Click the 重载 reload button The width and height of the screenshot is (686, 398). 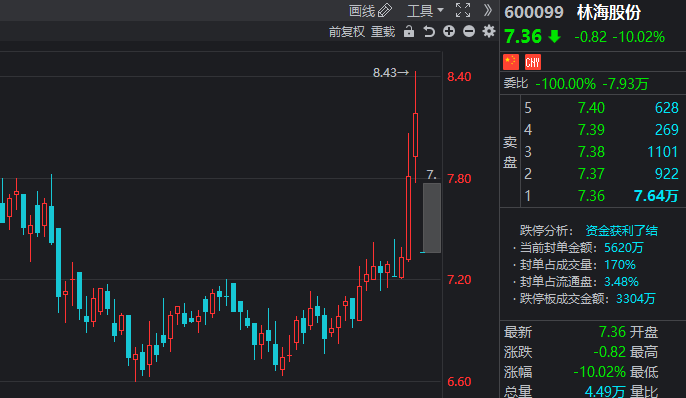pyautogui.click(x=383, y=32)
